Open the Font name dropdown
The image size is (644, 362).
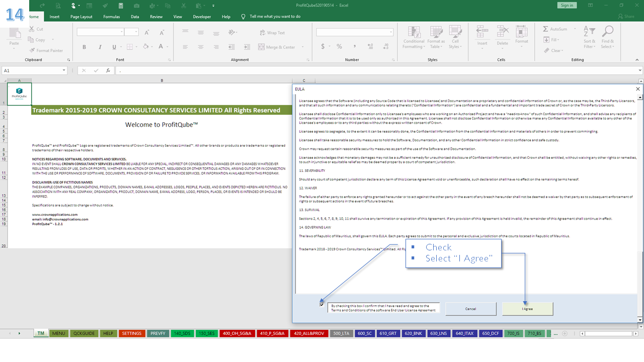pyautogui.click(x=122, y=32)
